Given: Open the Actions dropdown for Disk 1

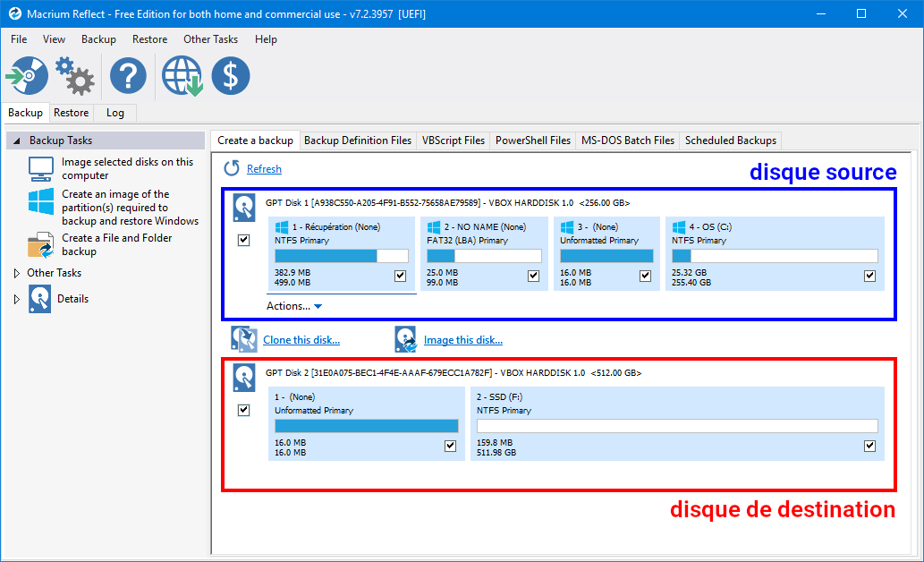Looking at the screenshot, I should pyautogui.click(x=294, y=306).
